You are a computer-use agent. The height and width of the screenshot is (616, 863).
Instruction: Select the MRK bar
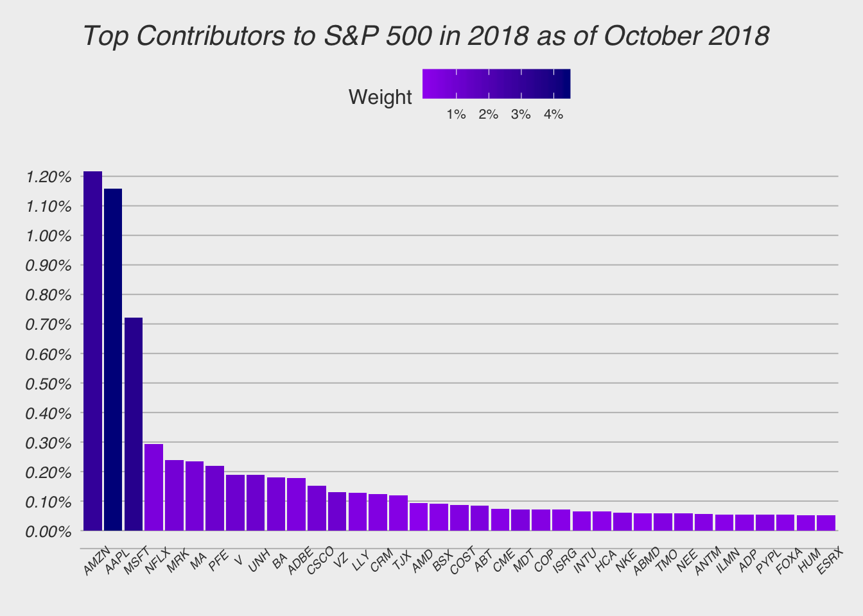click(x=174, y=495)
